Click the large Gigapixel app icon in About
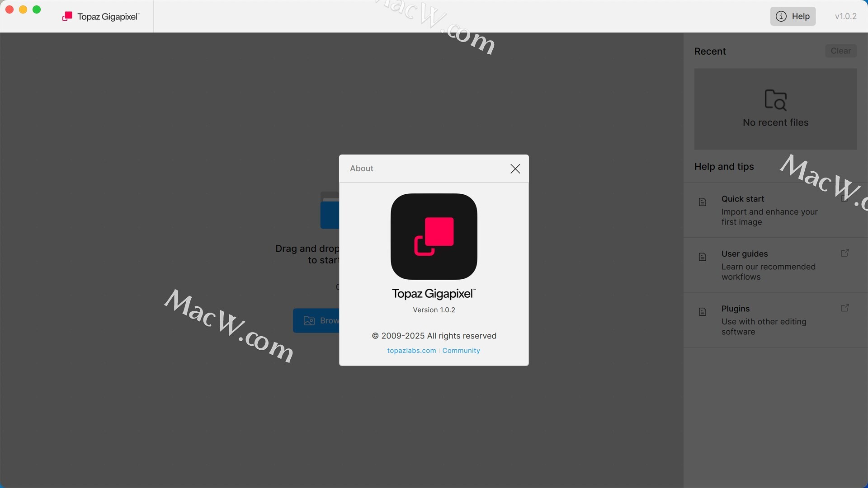 point(434,236)
